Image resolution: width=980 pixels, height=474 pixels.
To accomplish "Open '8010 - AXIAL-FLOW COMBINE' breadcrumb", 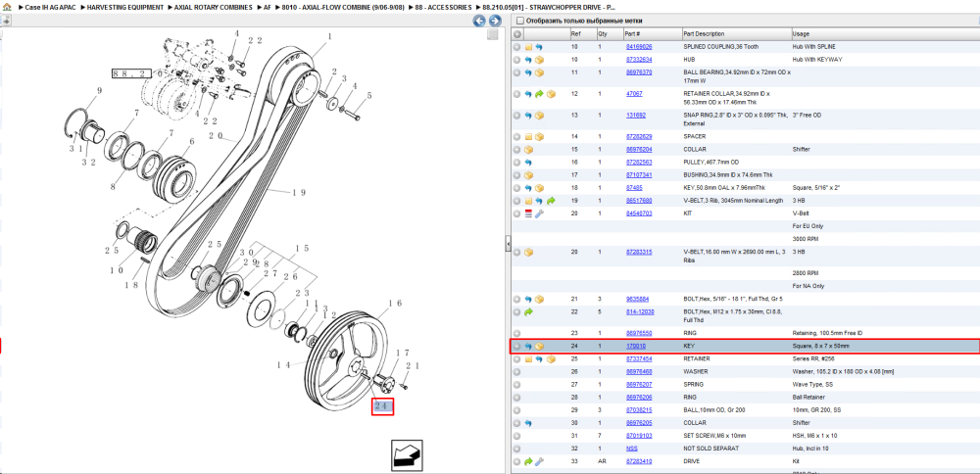I will (x=343, y=7).
